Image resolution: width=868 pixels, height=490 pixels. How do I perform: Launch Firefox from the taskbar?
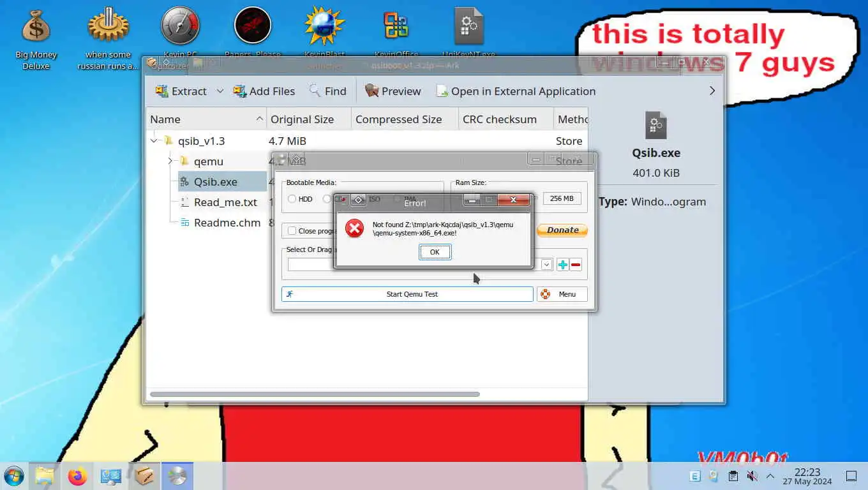coord(77,476)
